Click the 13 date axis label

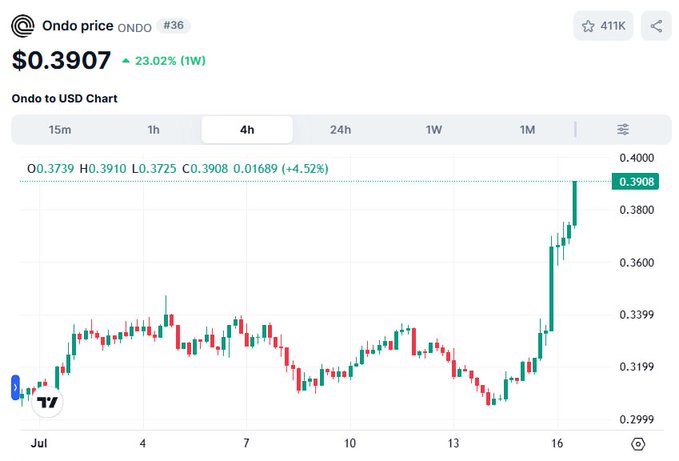point(453,443)
